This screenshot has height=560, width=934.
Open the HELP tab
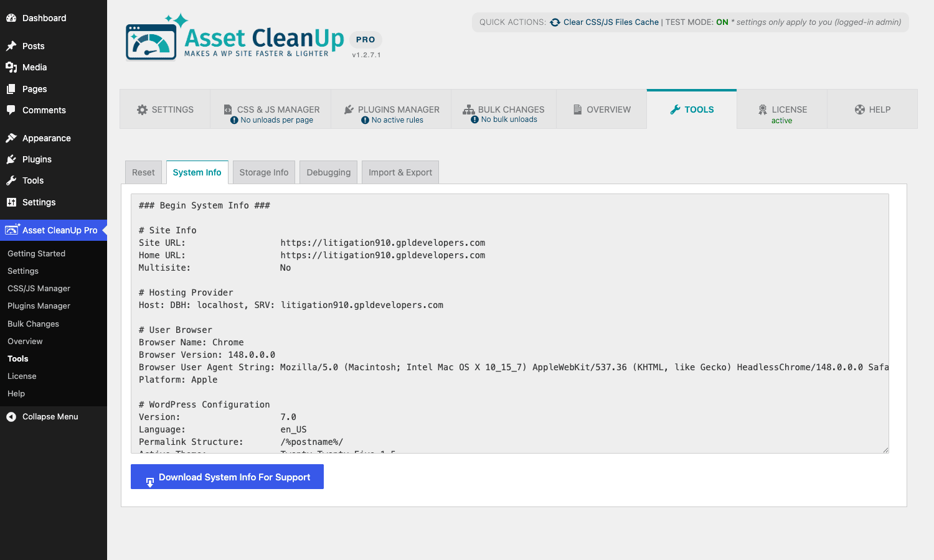pyautogui.click(x=872, y=110)
